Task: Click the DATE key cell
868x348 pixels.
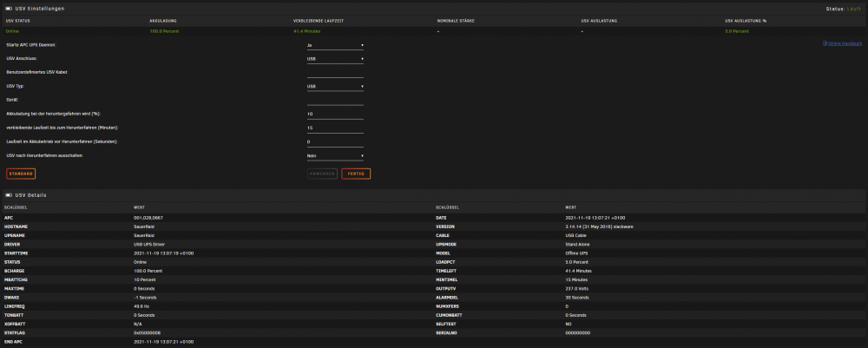Action: click(x=441, y=218)
